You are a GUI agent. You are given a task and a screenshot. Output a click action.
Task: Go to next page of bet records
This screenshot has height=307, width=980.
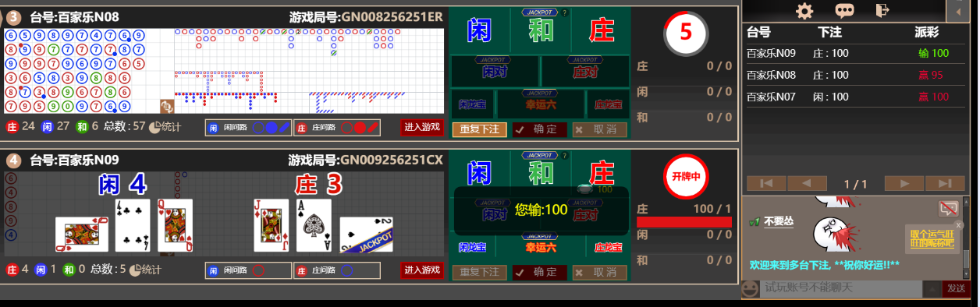coord(904,183)
